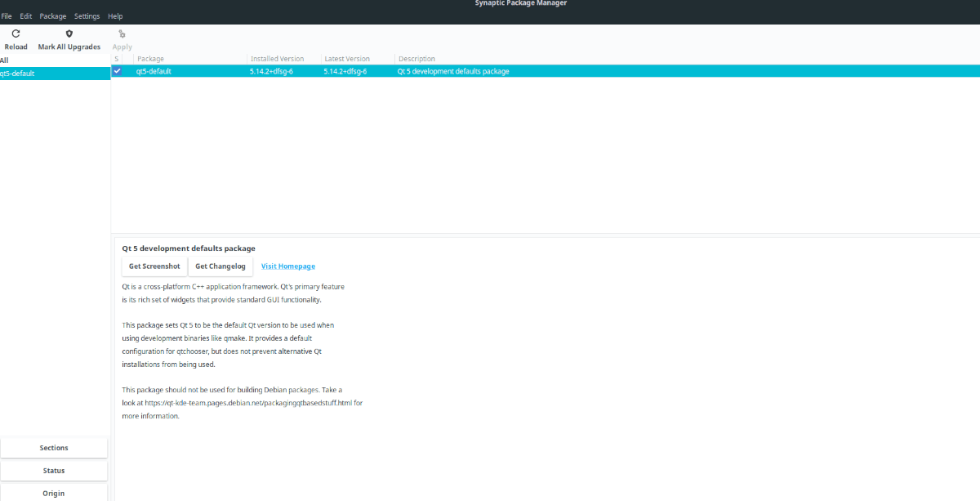Open the Help menu

coord(115,15)
